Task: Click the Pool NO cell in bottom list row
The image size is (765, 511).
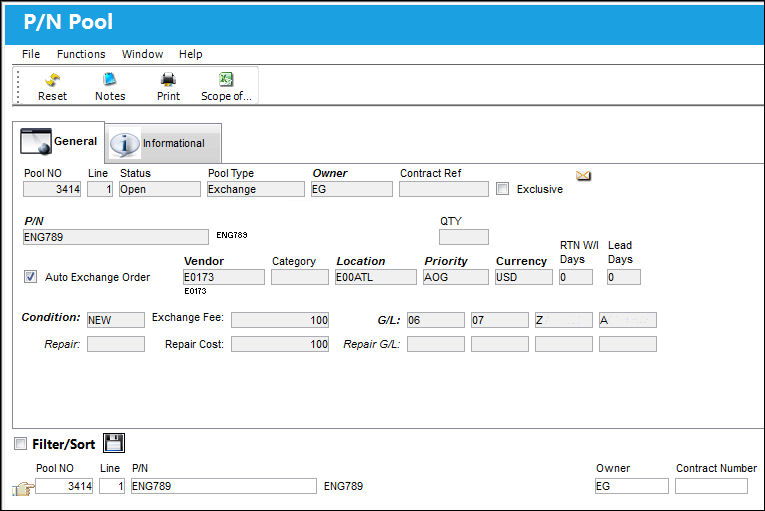Action: click(64, 486)
